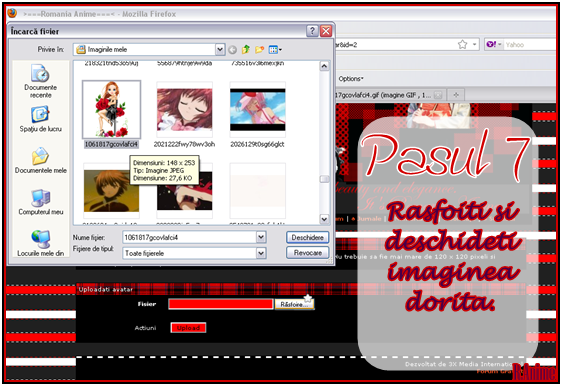This screenshot has width=562, height=386.
Task: Bookmark page with star icon
Action: 463,44
